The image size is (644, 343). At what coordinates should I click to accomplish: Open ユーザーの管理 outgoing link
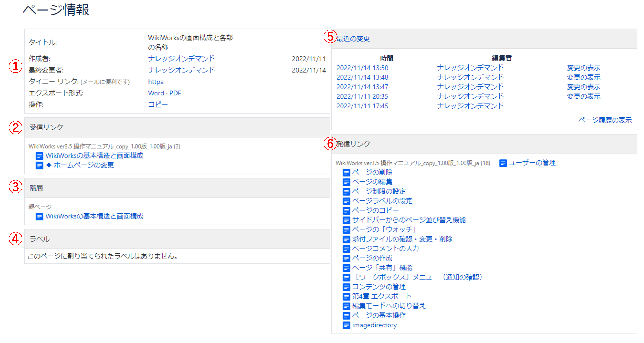(x=532, y=163)
